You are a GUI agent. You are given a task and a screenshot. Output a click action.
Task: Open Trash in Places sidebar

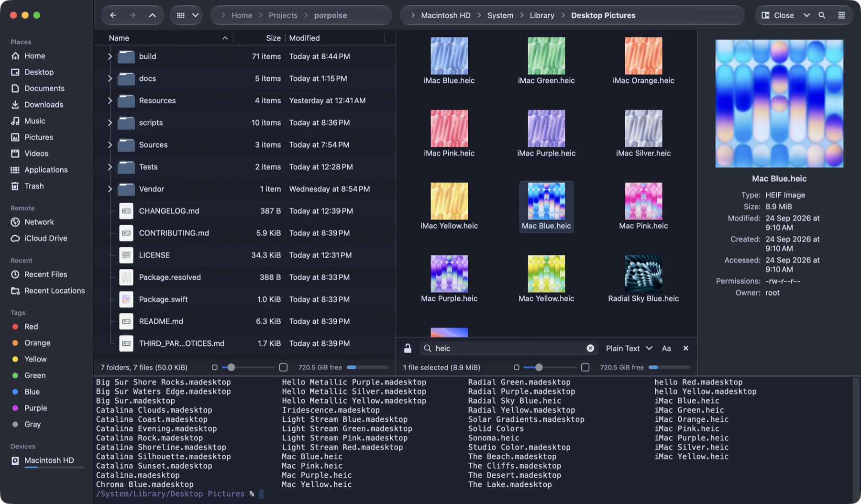[33, 186]
